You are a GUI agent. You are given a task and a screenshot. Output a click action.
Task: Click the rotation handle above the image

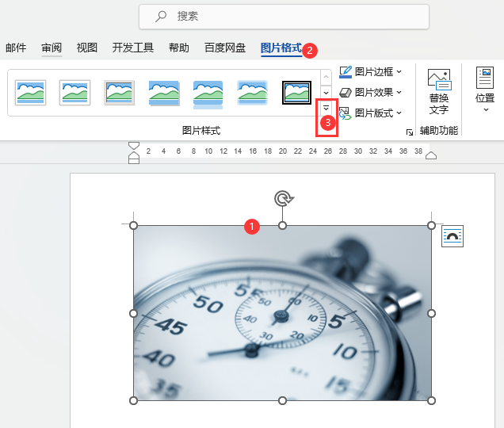click(283, 198)
